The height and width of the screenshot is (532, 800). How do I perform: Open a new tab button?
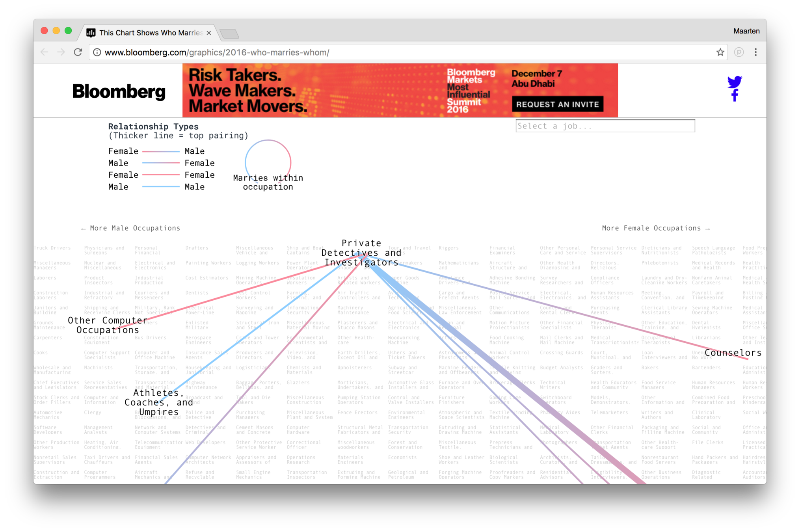click(x=229, y=34)
